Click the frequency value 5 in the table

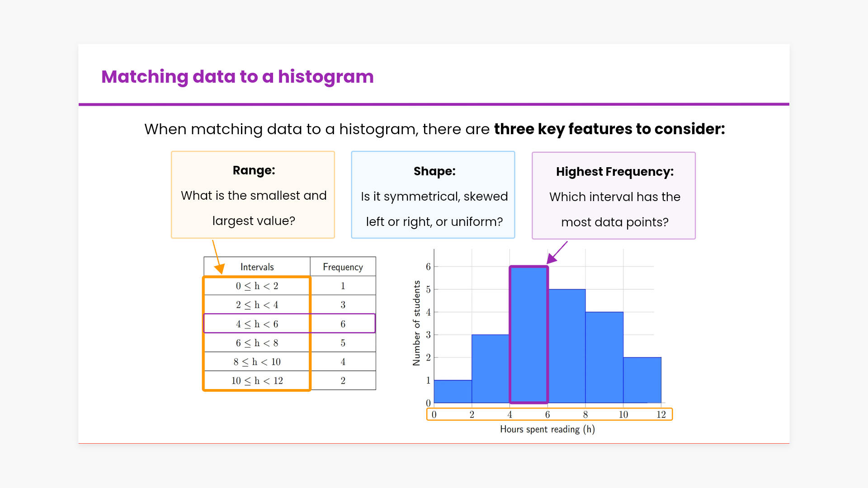click(x=343, y=343)
